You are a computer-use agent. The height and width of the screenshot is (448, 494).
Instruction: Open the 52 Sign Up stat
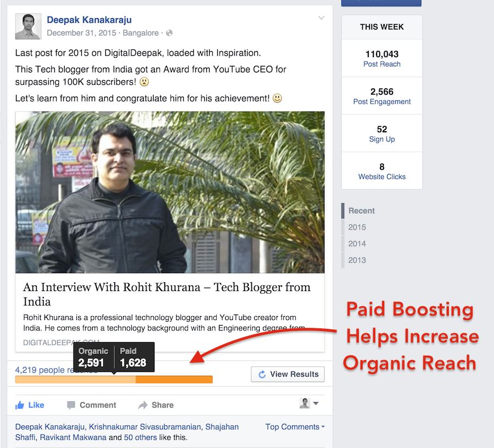(x=382, y=133)
